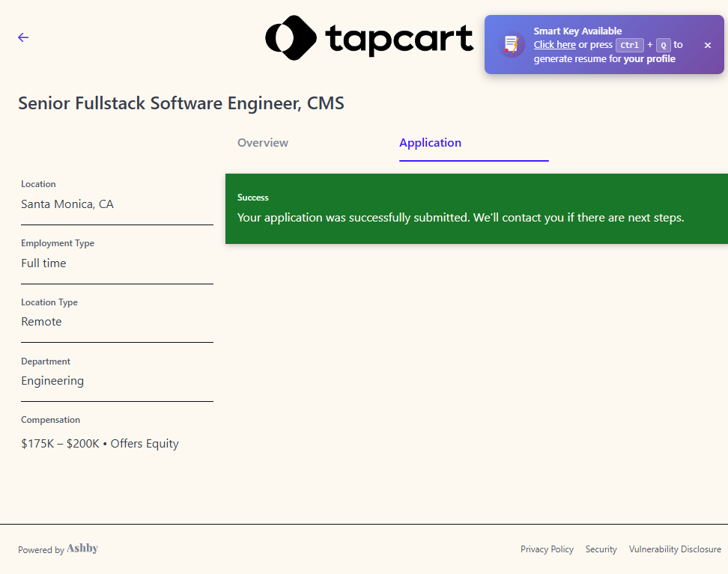The width and height of the screenshot is (728, 574).
Task: Click the back arrow icon
Action: 23,37
